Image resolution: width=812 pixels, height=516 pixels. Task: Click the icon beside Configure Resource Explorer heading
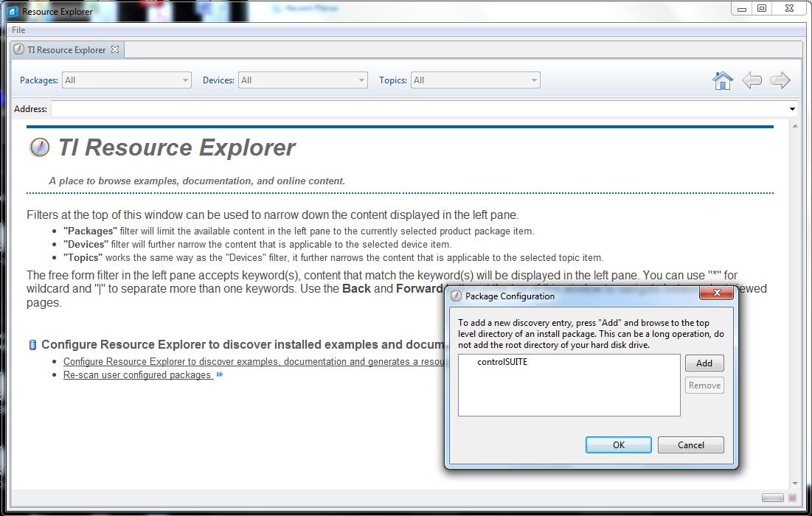pos(32,345)
